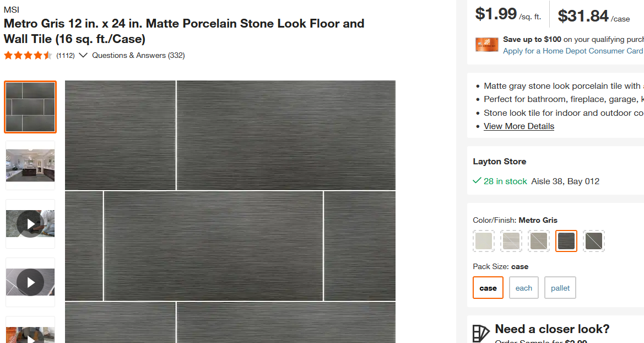Select the lightest Color/Finish swatch

pyautogui.click(x=483, y=241)
